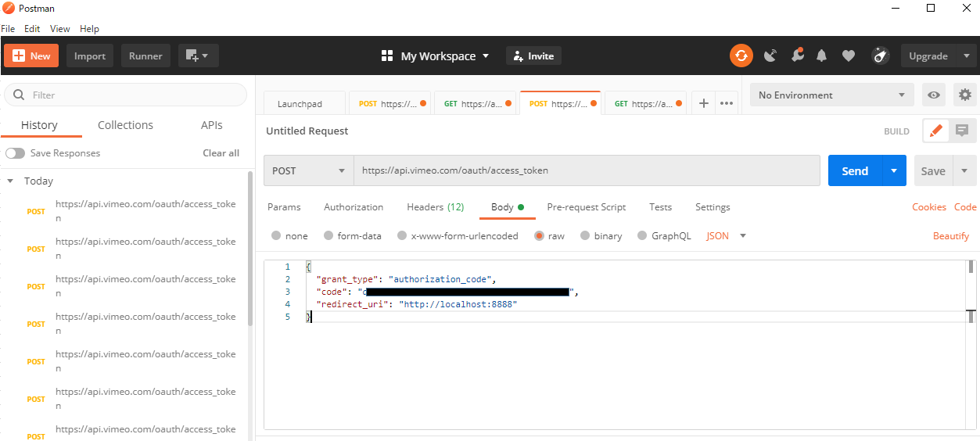
Task: Open the Headers (12) tab
Action: click(x=436, y=207)
